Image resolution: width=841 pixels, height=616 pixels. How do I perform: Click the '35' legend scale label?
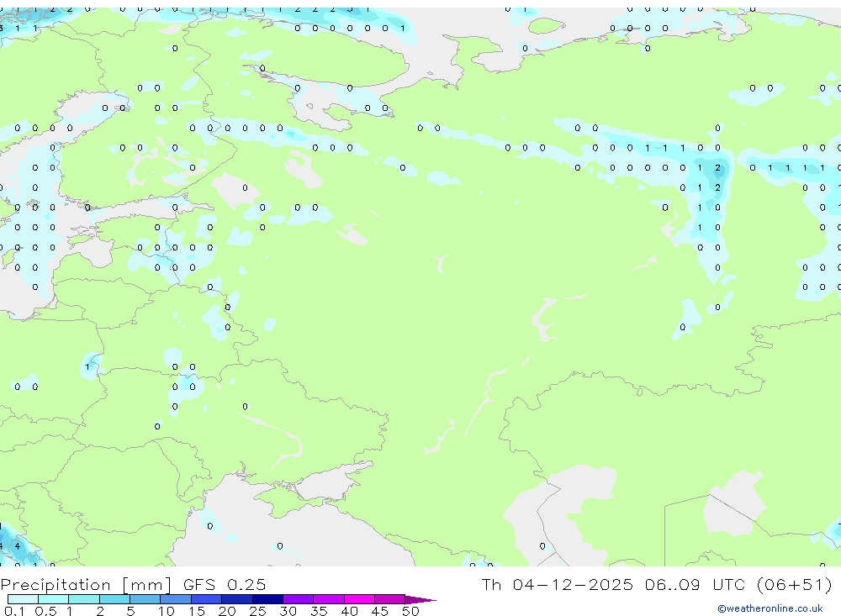[319, 611]
